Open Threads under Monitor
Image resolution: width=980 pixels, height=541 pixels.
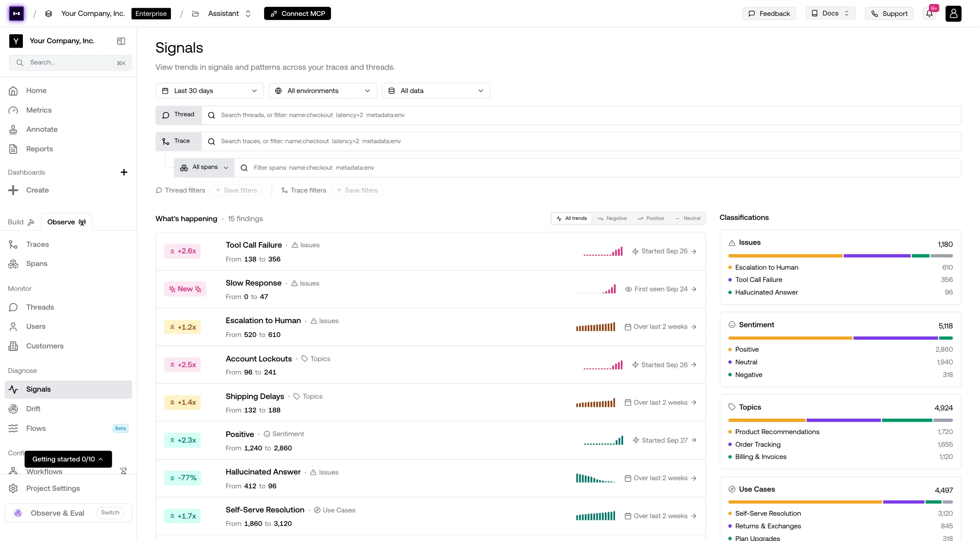click(x=68, y=307)
